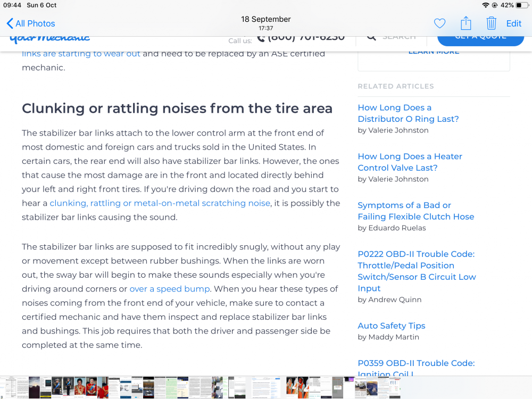
Task: Tap author name 'by Andrew Quinn'
Action: [x=389, y=300]
